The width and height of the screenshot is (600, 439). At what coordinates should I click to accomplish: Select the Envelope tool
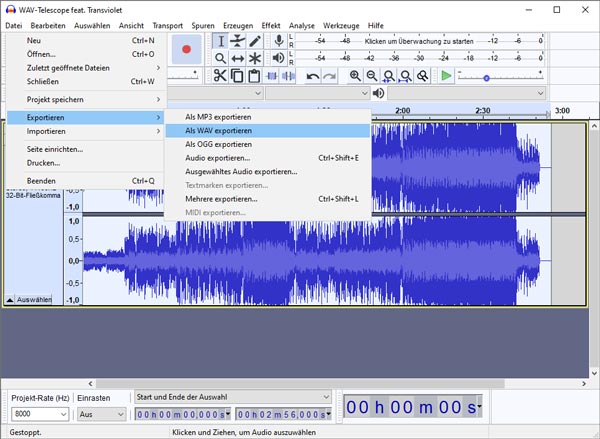(238, 41)
